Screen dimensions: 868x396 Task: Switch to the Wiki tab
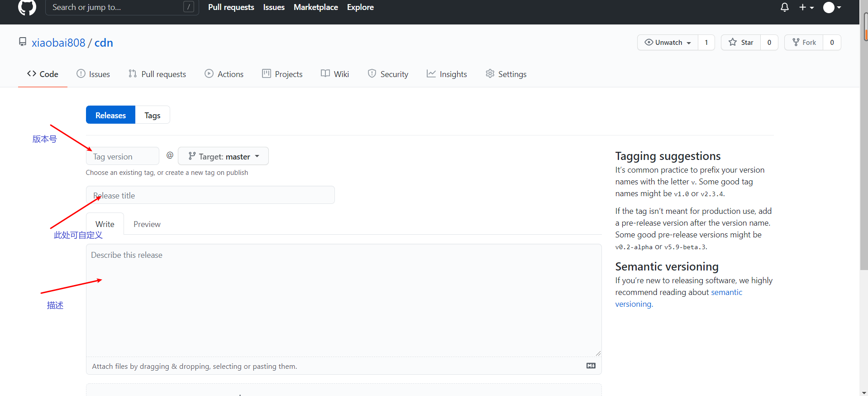[335, 74]
